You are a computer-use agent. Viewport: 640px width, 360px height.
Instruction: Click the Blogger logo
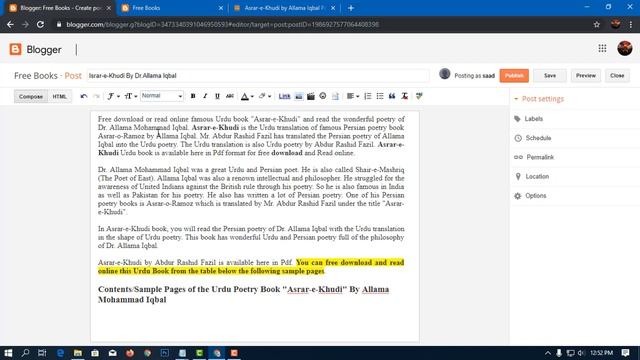click(x=36, y=49)
